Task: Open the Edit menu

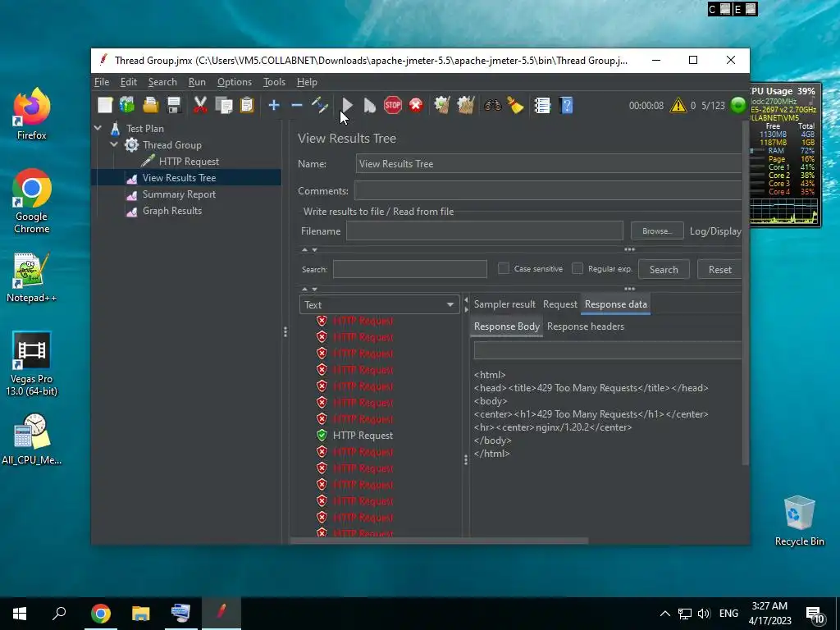Action: click(129, 82)
